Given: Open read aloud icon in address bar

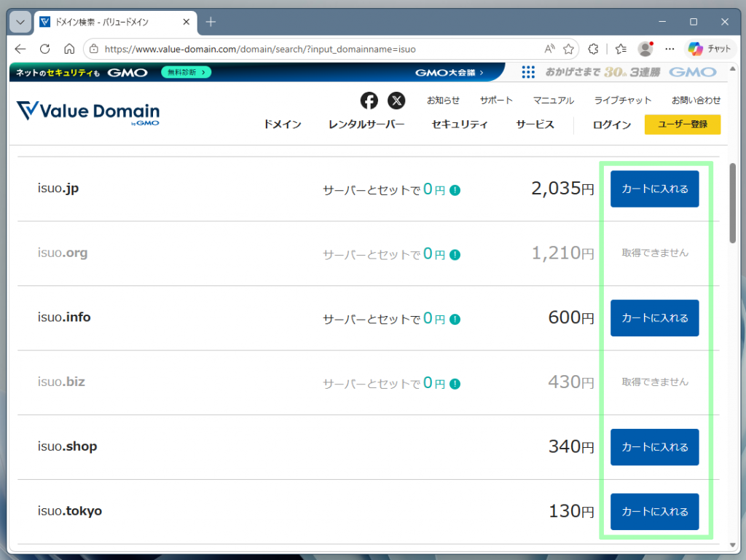Looking at the screenshot, I should [x=549, y=49].
